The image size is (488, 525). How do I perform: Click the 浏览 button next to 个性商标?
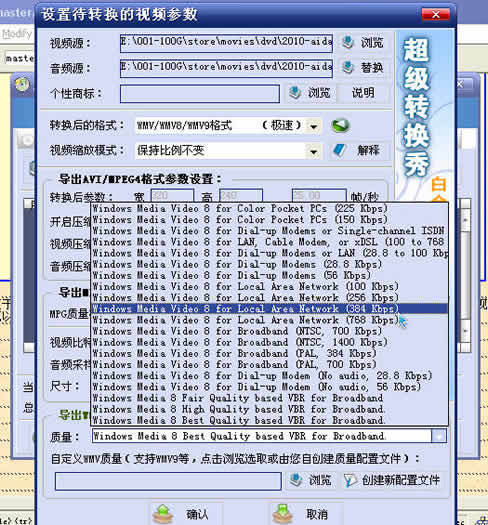pos(310,93)
